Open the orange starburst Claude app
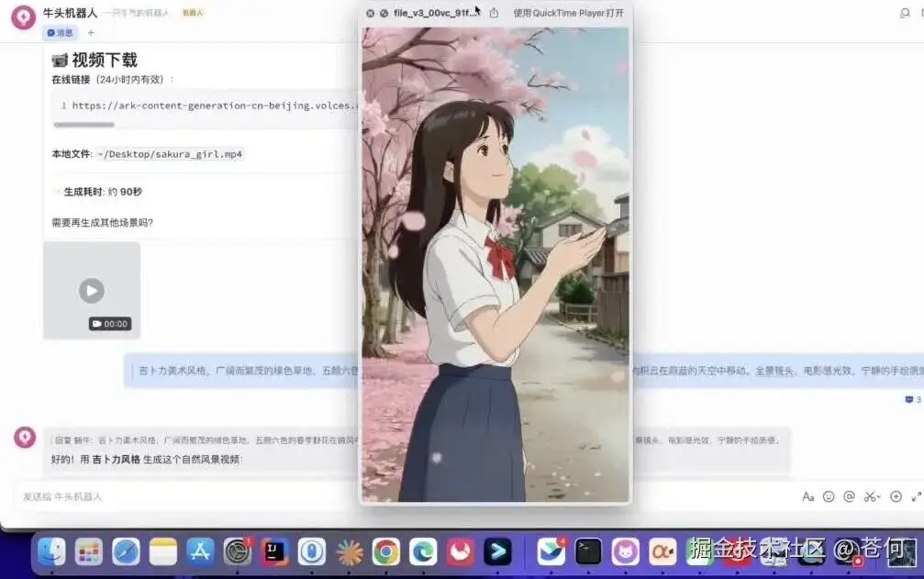924x579 pixels. [x=349, y=552]
